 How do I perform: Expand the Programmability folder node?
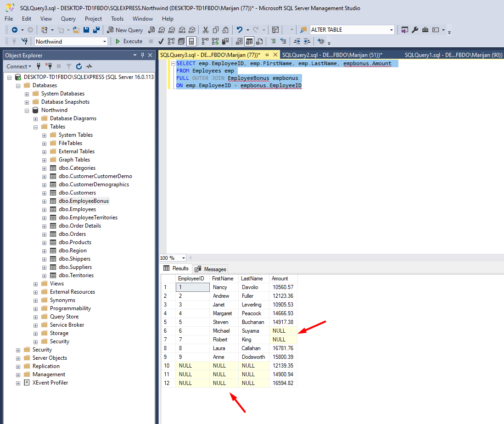point(35,309)
